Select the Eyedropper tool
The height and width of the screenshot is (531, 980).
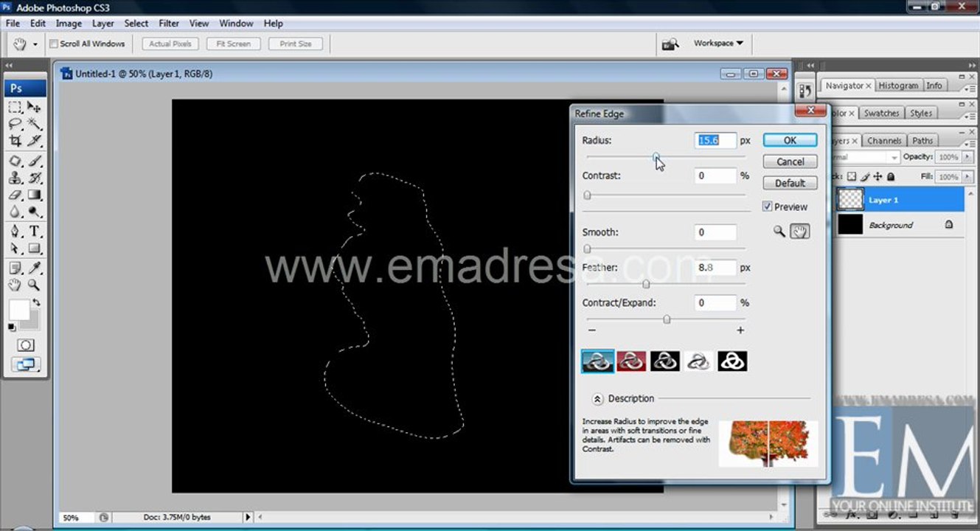pos(34,268)
